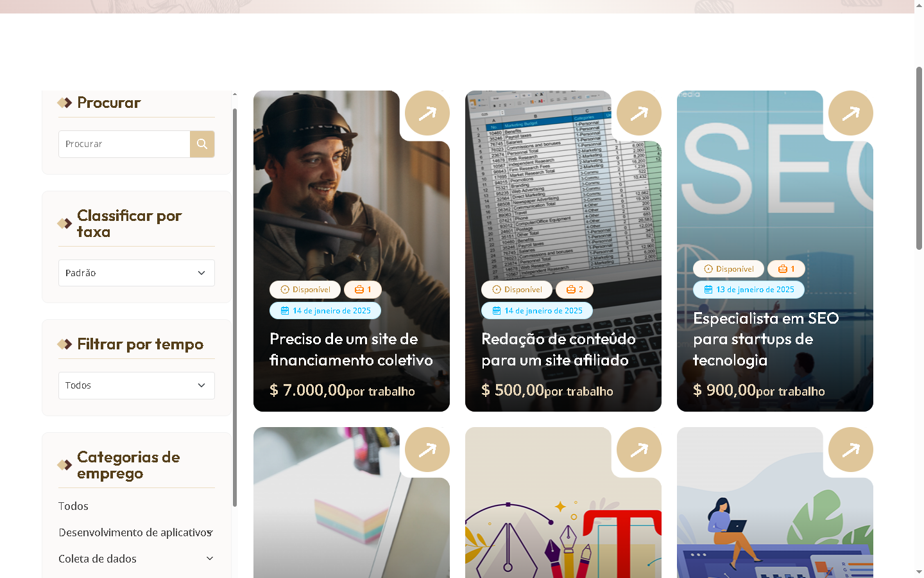Open arrow icon on crowdfunding site job card
Image resolution: width=924 pixels, height=578 pixels.
[427, 113]
